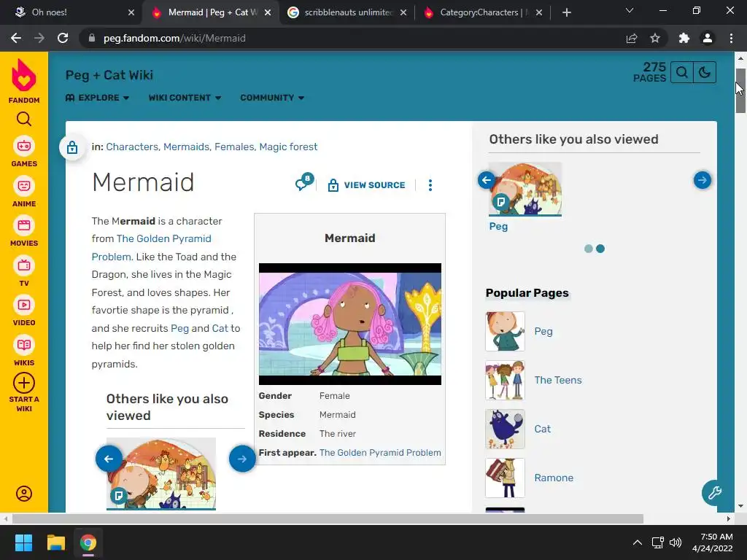Expand the Community dropdown menu
747x560 pixels.
[272, 98]
